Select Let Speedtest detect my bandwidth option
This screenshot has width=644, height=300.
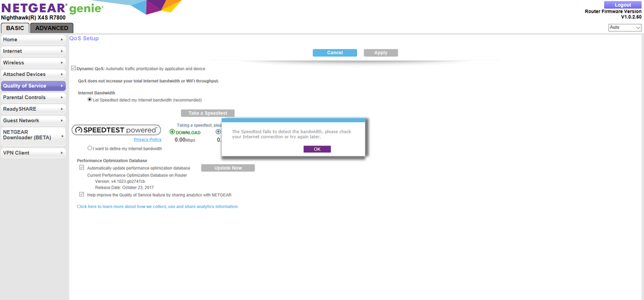coord(90,100)
